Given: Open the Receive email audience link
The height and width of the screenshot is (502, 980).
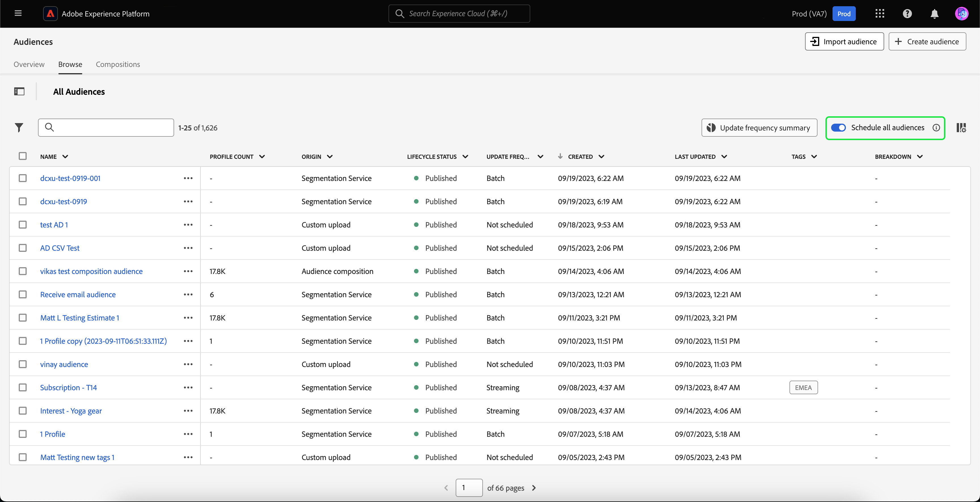Looking at the screenshot, I should tap(78, 294).
